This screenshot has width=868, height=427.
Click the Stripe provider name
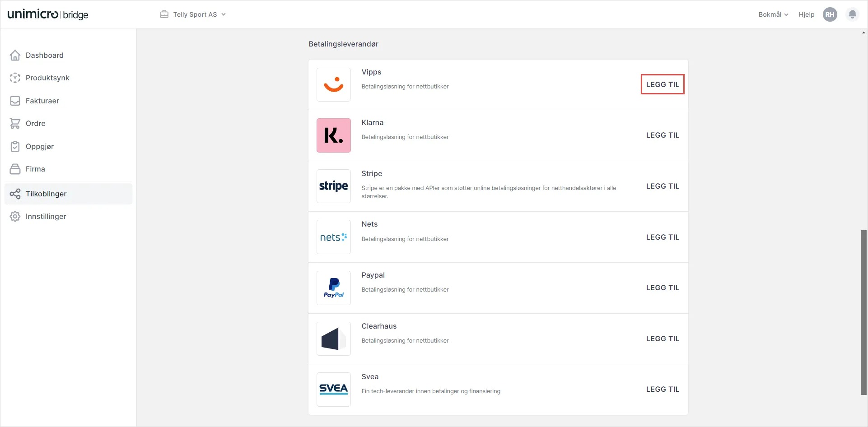[372, 174]
